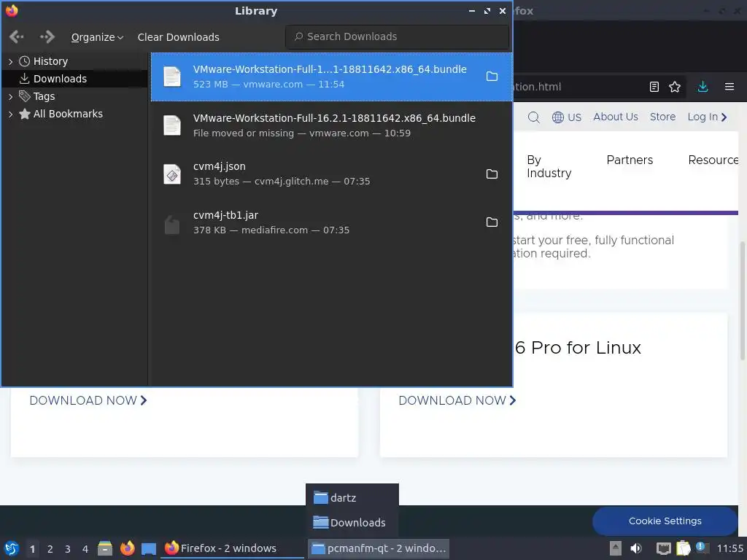Screen dimensions: 747x560
Task: Click file icon of missing VMware bundle
Action: coord(172,125)
